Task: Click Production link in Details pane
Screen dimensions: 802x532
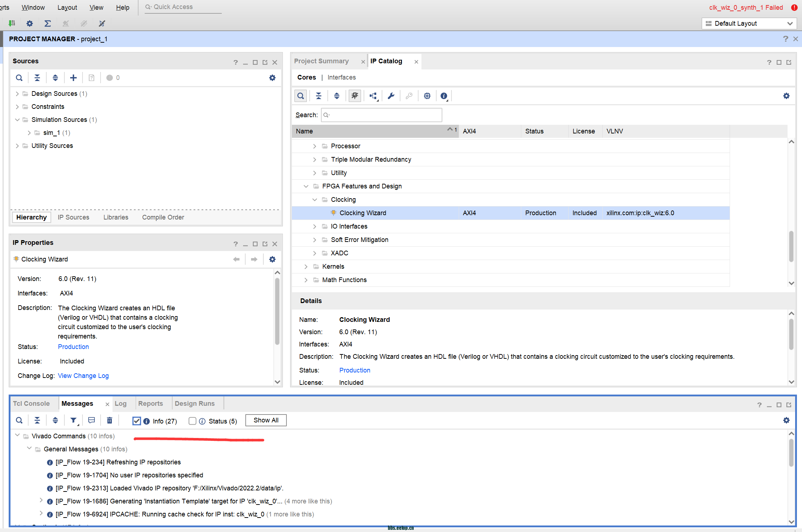Action: (x=355, y=370)
